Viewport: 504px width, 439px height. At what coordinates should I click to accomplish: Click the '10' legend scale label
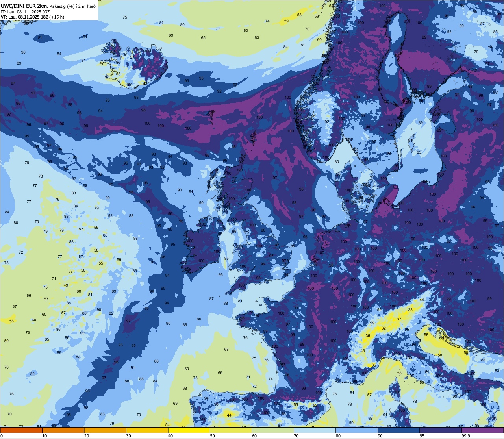[44, 435]
